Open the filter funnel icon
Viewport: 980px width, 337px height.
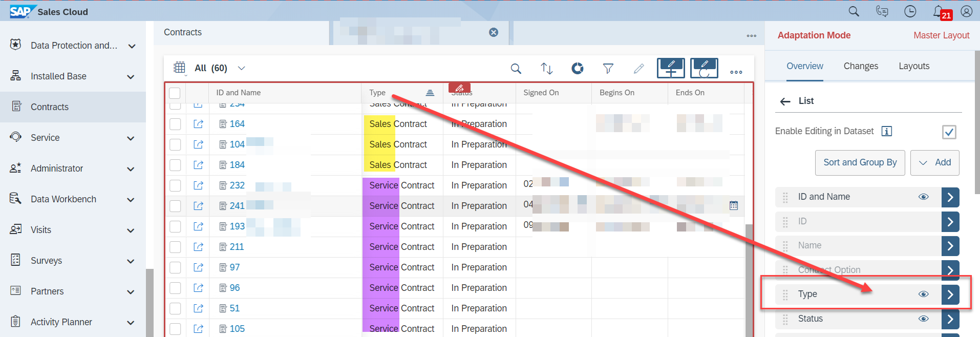(x=608, y=68)
